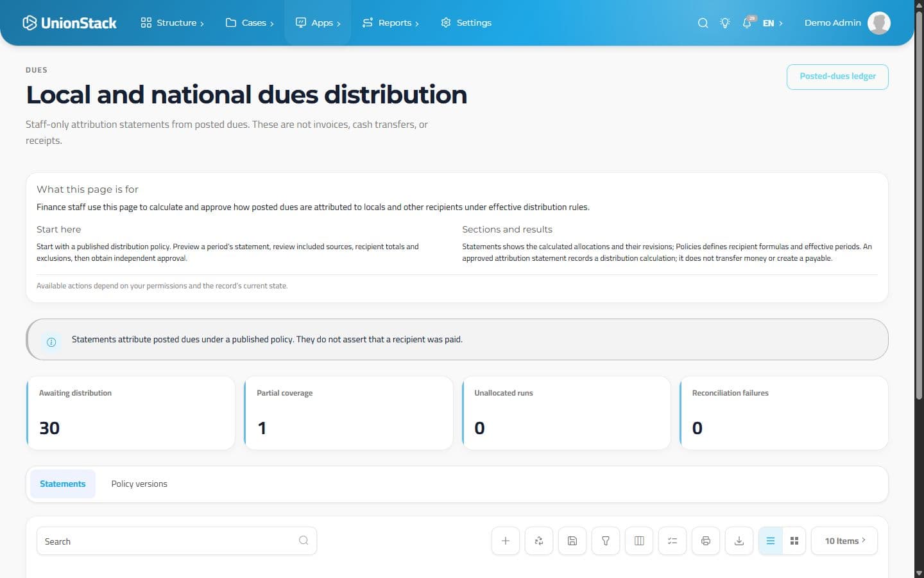Image resolution: width=924 pixels, height=578 pixels.
Task: Expand the Apps menu
Action: [318, 23]
